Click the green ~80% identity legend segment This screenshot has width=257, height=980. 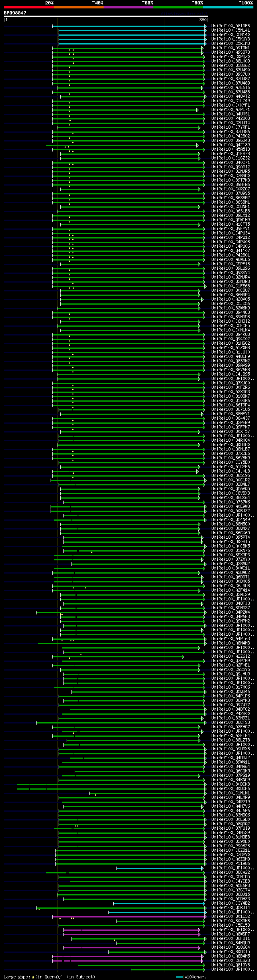178,7
